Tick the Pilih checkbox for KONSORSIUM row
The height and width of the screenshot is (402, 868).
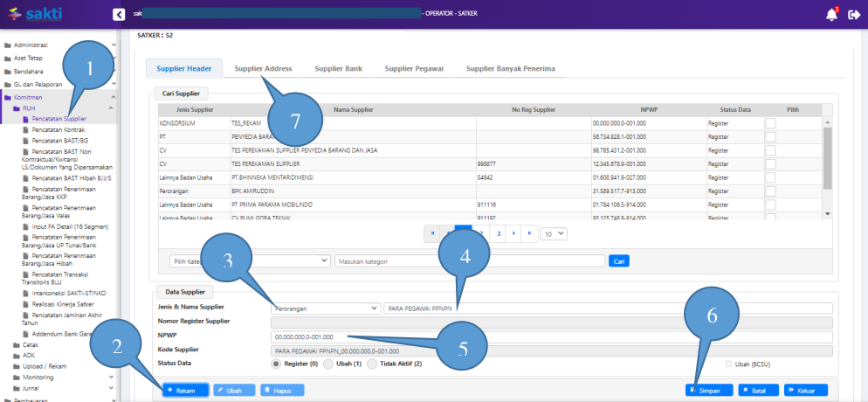pos(770,124)
